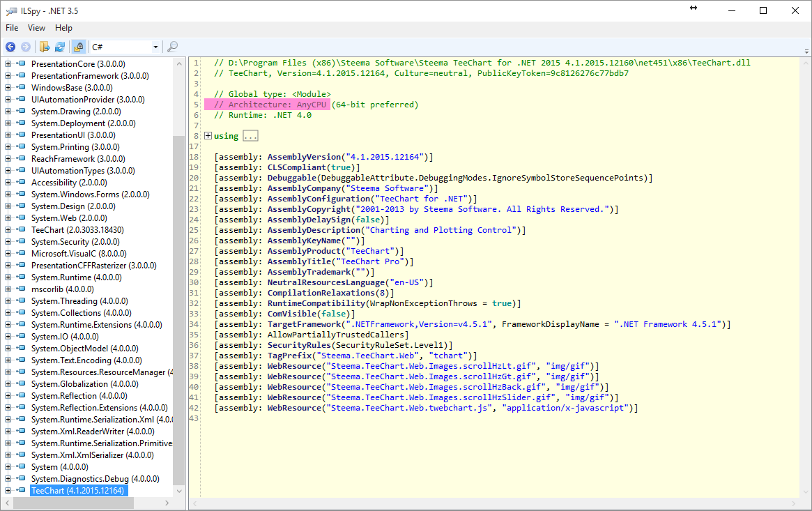The width and height of the screenshot is (812, 511).
Task: Click the System.Web assembly icon
Action: click(21, 218)
